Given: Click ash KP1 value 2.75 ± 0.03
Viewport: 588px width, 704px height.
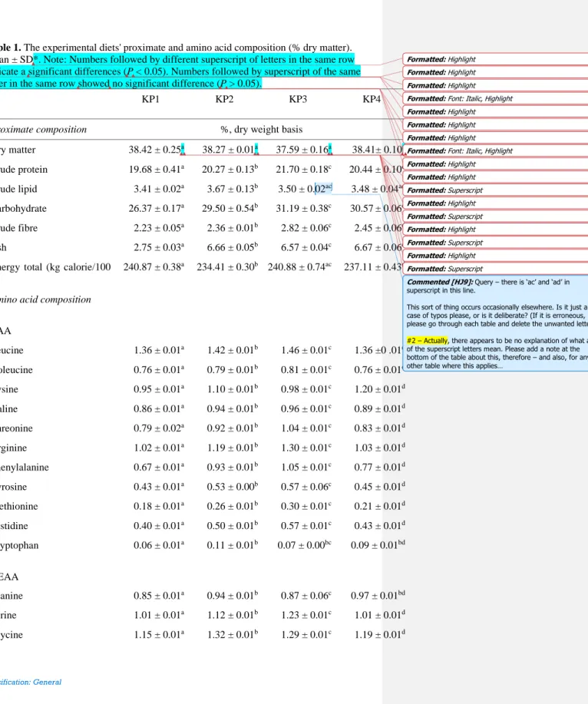Looking at the screenshot, I should (159, 247).
